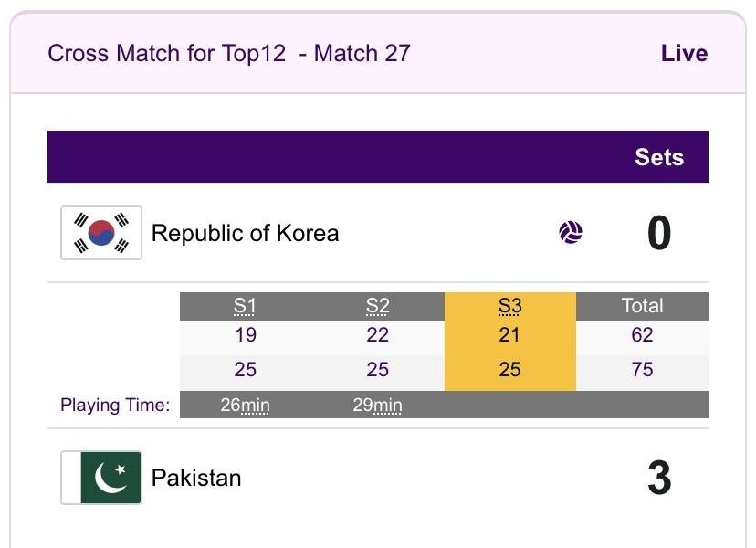Image resolution: width=756 pixels, height=548 pixels.
Task: Open the Republic of Korea team link
Action: tap(245, 233)
